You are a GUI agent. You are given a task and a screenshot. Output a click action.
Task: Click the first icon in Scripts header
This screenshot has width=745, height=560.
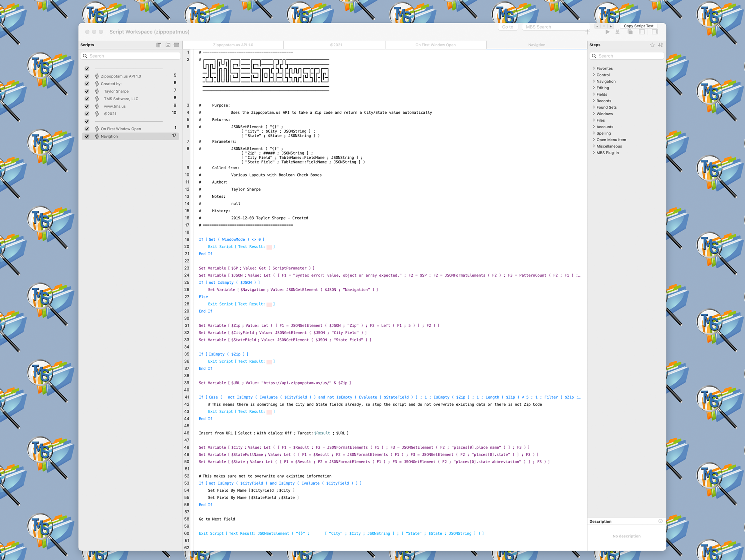[159, 45]
